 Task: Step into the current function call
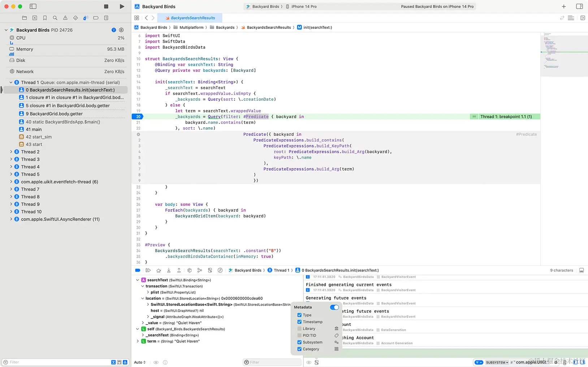click(169, 270)
